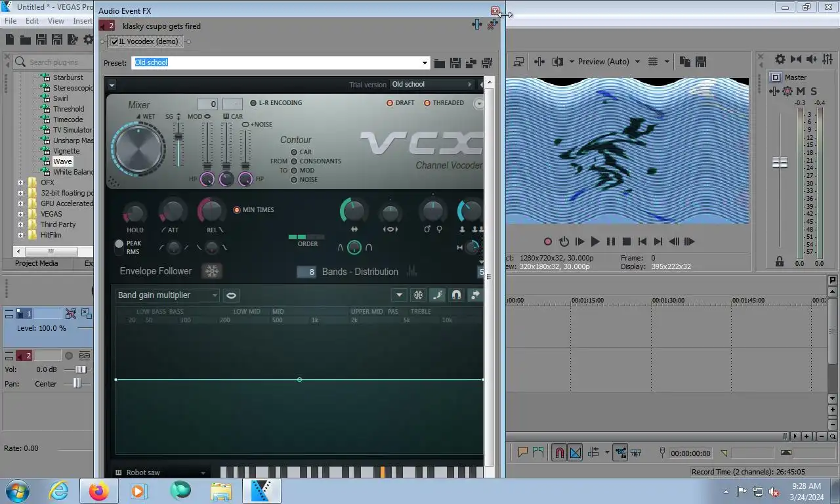Uncheck IL Vocodex (demo) plug-in checkbox
840x504 pixels.
pyautogui.click(x=115, y=41)
